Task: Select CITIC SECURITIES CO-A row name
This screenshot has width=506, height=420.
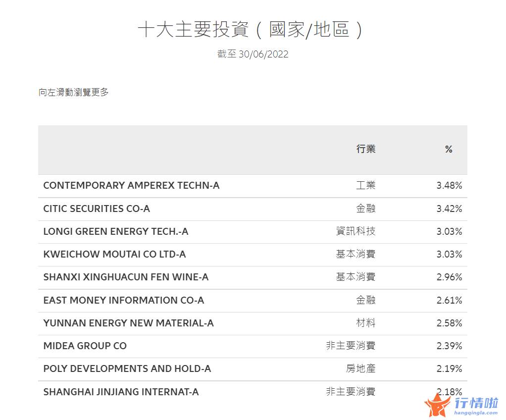Action: [97, 209]
